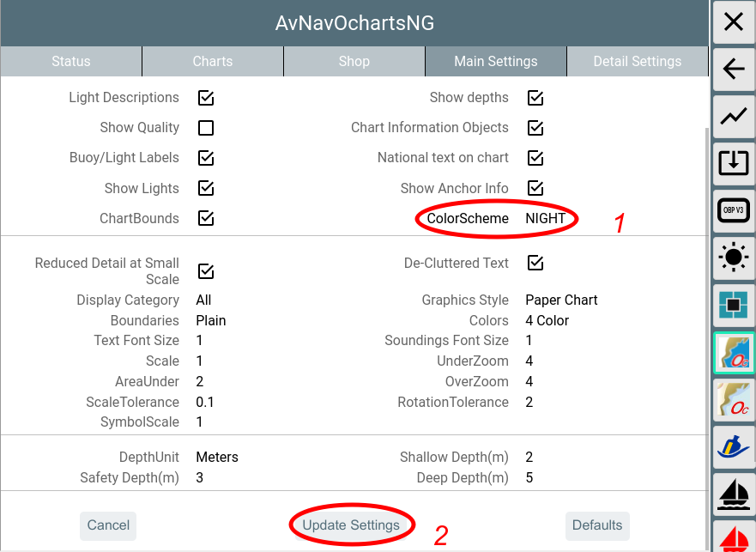The image size is (756, 552).
Task: Click the black sailboat sidebar icon
Action: [x=734, y=494]
